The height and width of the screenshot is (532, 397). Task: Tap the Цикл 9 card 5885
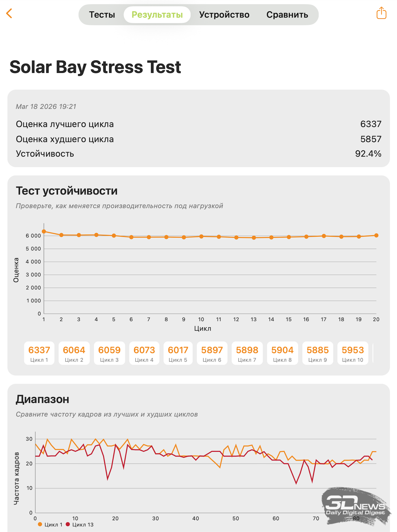317,353
